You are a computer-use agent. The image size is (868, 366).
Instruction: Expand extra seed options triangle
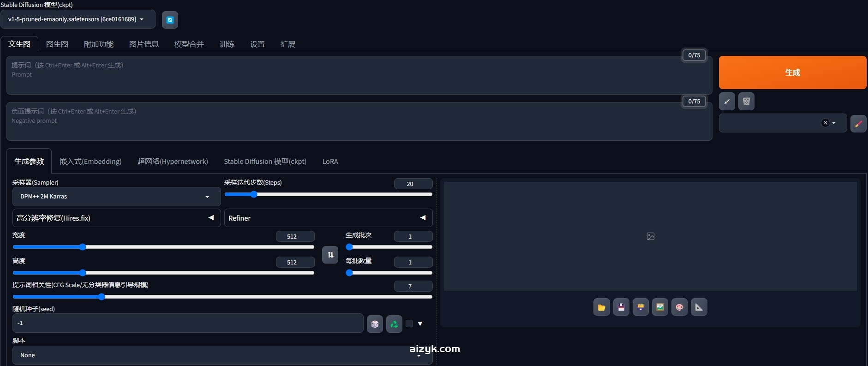pyautogui.click(x=420, y=324)
